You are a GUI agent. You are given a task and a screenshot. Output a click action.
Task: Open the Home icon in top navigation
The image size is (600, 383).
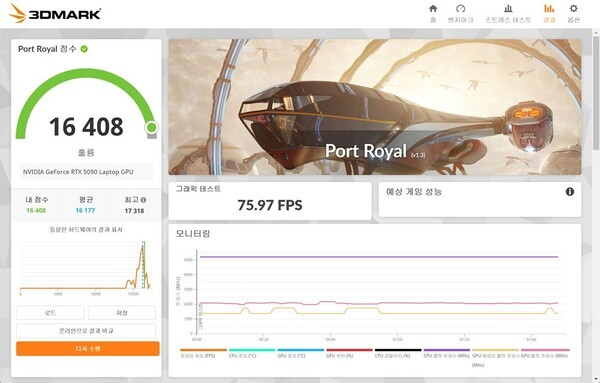pyautogui.click(x=433, y=8)
